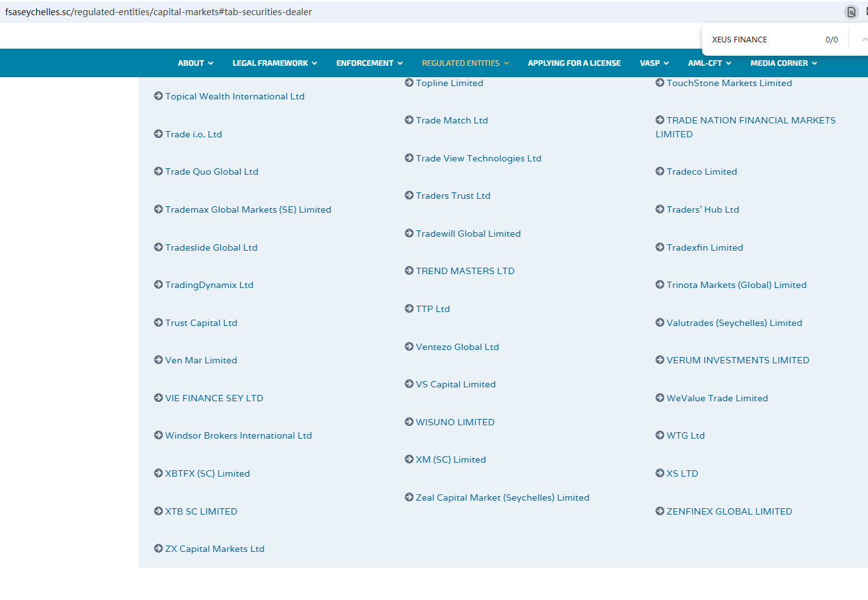
Task: Open the ENFORCEMENT dropdown menu
Action: pos(369,63)
